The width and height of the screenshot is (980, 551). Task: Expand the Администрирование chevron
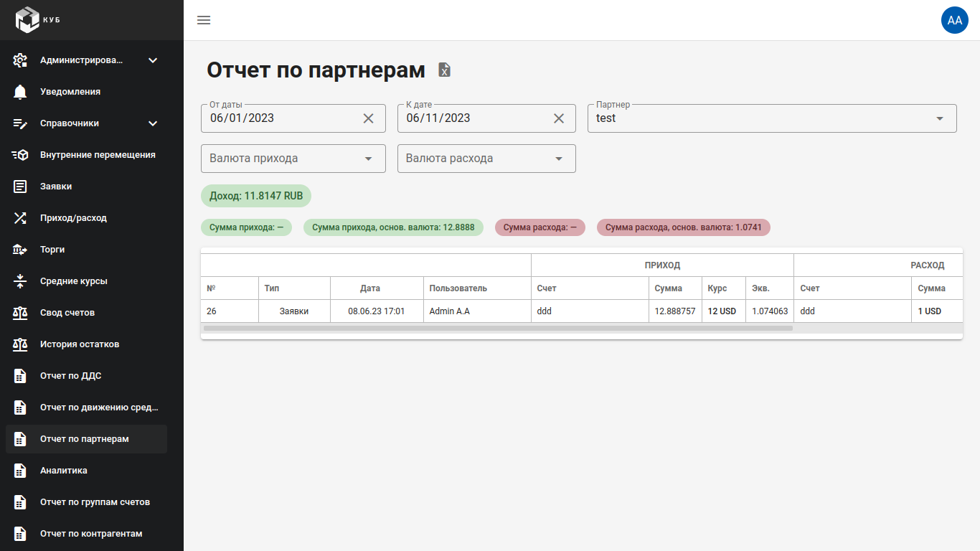pos(153,60)
